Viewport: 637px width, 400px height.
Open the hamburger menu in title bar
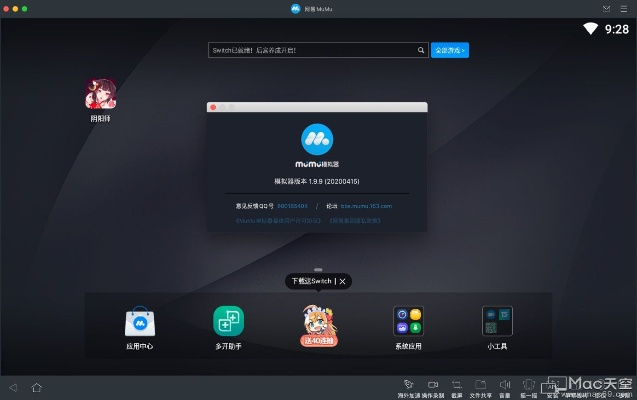point(624,9)
